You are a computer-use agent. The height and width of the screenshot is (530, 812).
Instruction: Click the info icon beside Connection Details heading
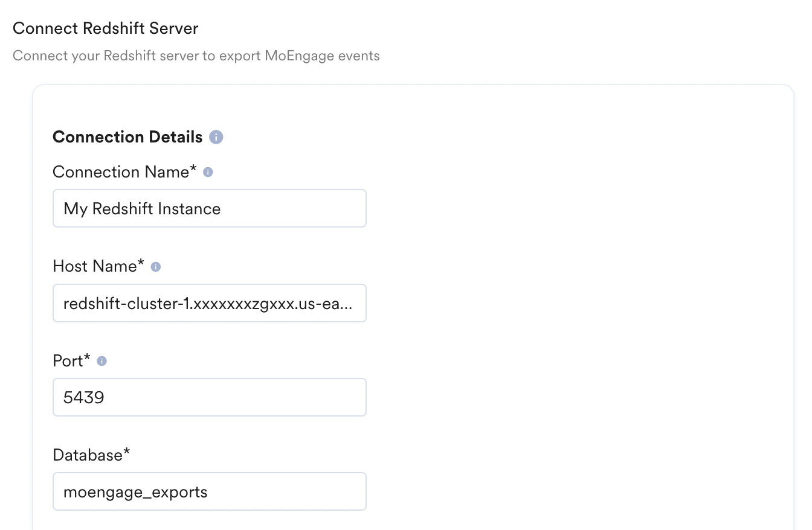217,137
